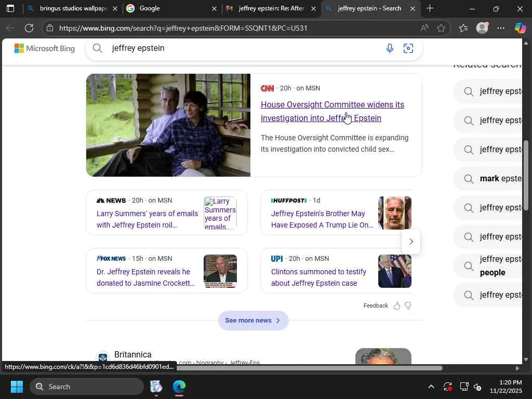
Task: Click muted volume tray icon
Action: pos(477,387)
